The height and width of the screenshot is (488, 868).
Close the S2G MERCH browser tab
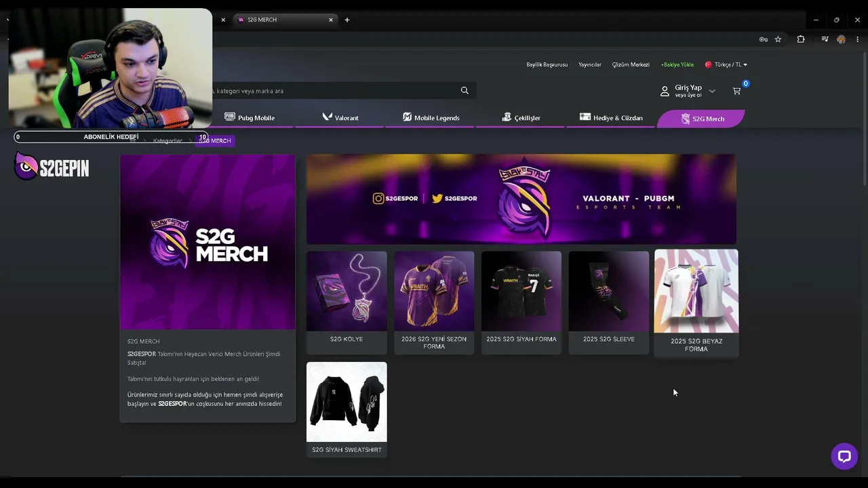point(331,20)
